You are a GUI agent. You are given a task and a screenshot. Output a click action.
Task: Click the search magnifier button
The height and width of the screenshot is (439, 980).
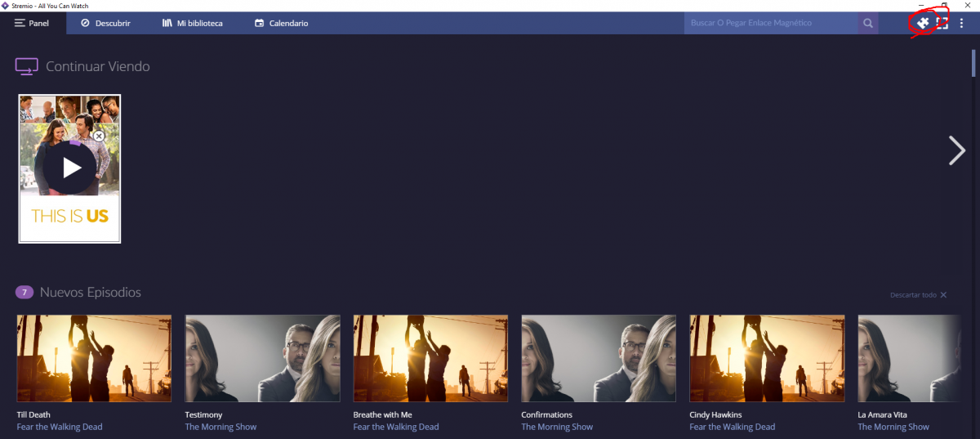click(x=868, y=23)
